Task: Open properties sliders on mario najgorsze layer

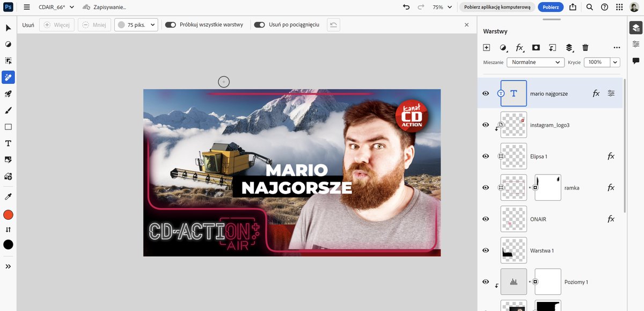Action: pyautogui.click(x=611, y=93)
